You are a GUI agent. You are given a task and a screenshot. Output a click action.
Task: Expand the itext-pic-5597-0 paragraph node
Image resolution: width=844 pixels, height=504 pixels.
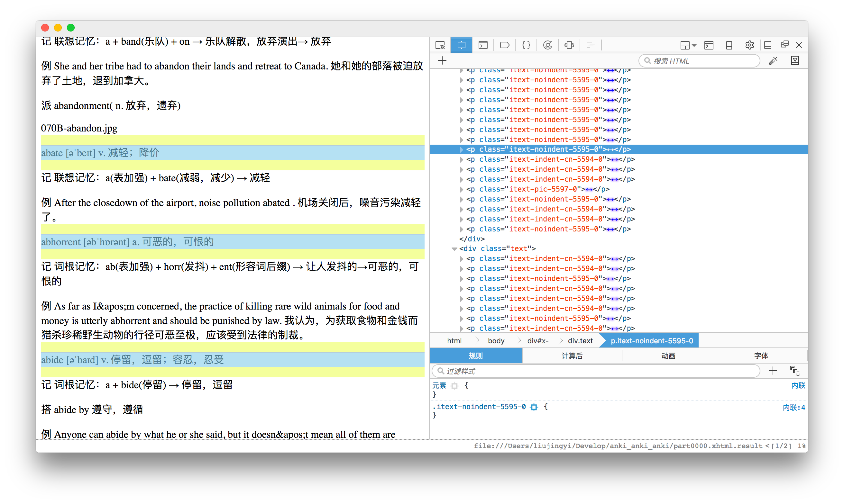(462, 190)
